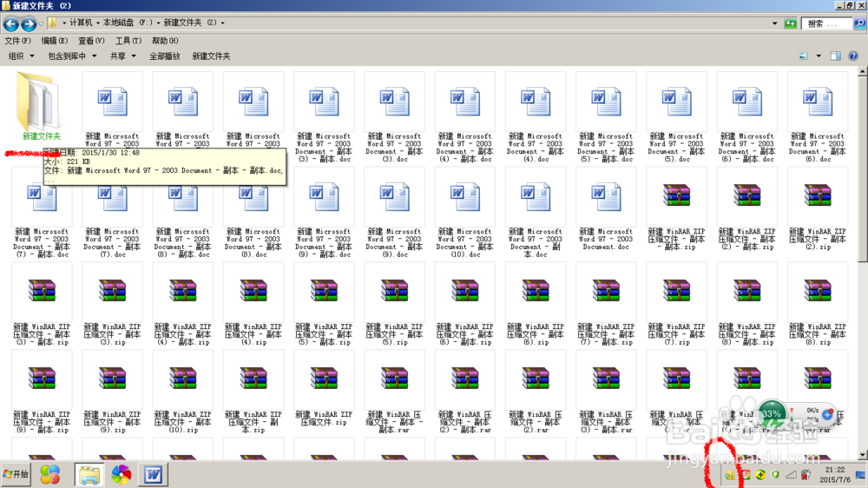Image resolution: width=868 pixels, height=488 pixels.
Task: Open the Word app from the taskbar
Action: (x=154, y=475)
